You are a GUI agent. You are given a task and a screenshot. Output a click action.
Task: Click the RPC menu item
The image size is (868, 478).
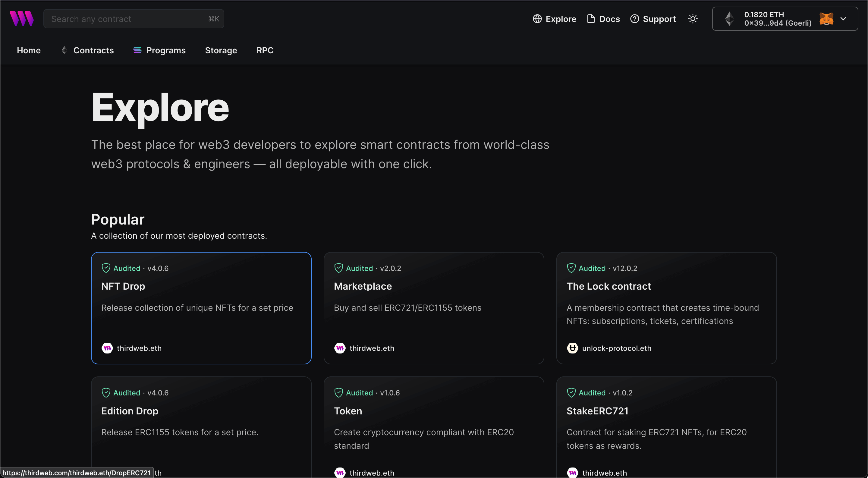(x=265, y=50)
